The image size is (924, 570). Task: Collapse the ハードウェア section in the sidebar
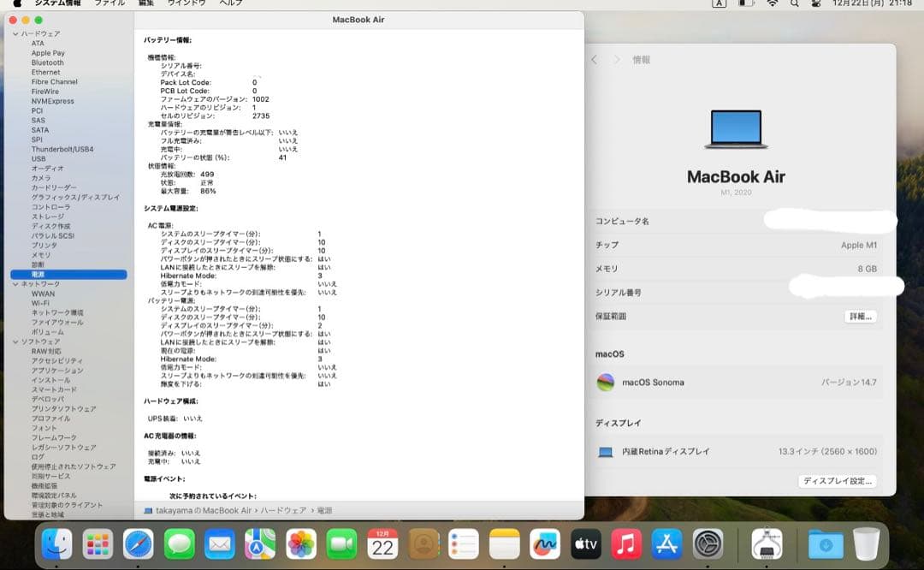tap(15, 33)
